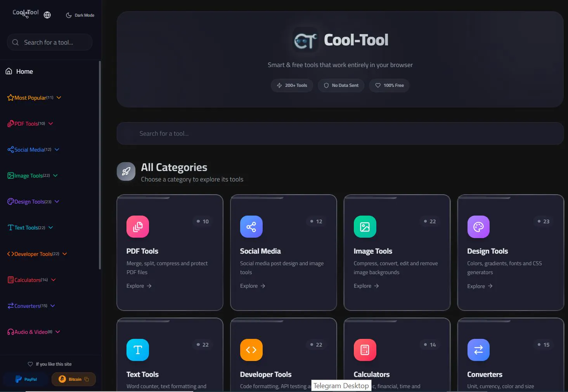Click the PayPal donation button
Viewport: 568px width, 392px height.
coord(26,379)
